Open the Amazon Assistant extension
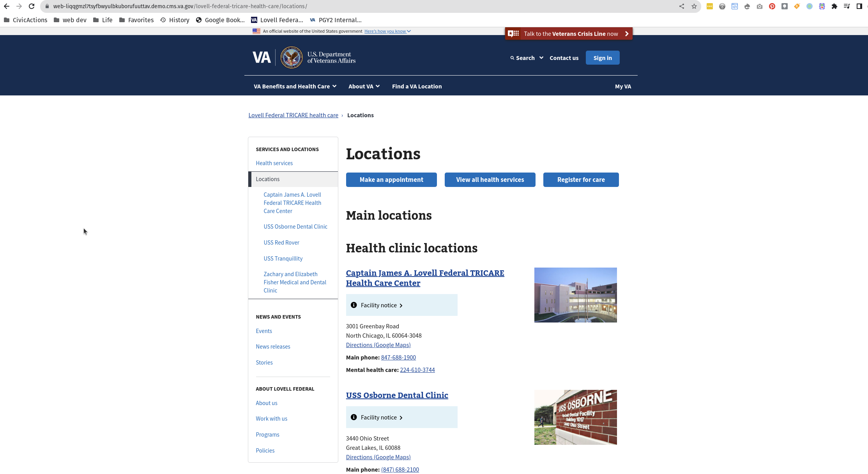The image size is (868, 474). click(x=797, y=6)
